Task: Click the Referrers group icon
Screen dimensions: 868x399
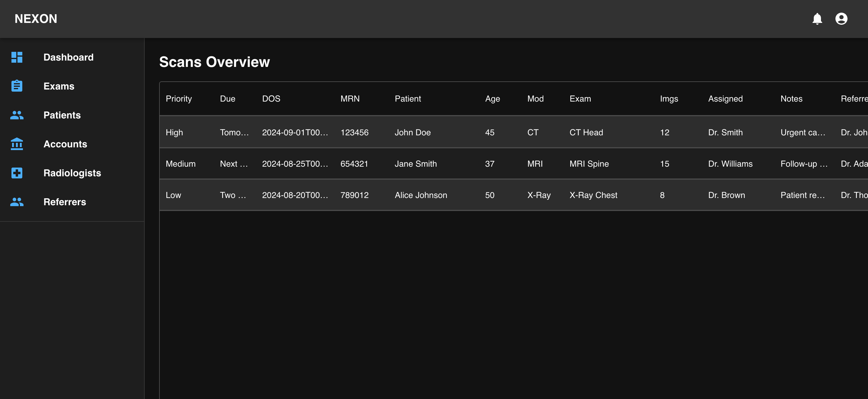Action: coord(17,202)
